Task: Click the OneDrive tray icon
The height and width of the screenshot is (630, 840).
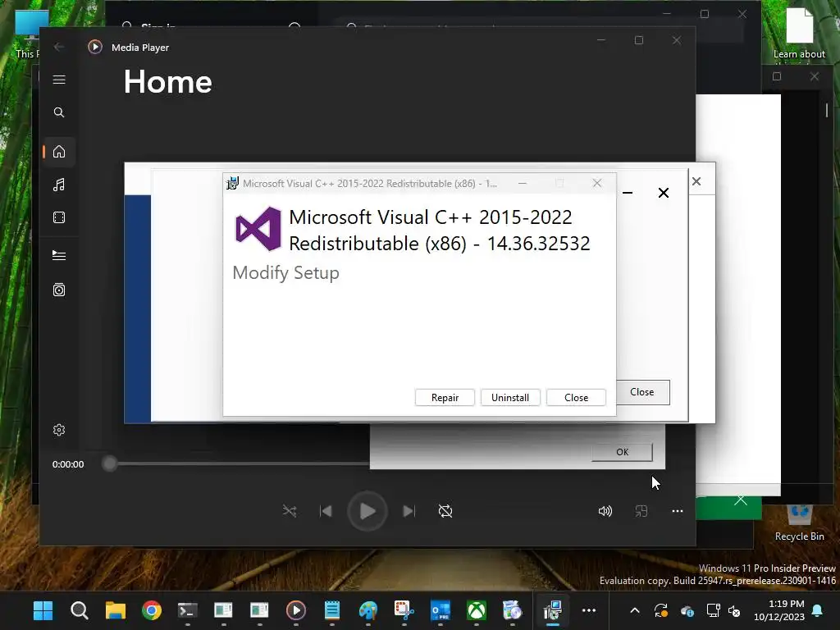Action: 687,610
